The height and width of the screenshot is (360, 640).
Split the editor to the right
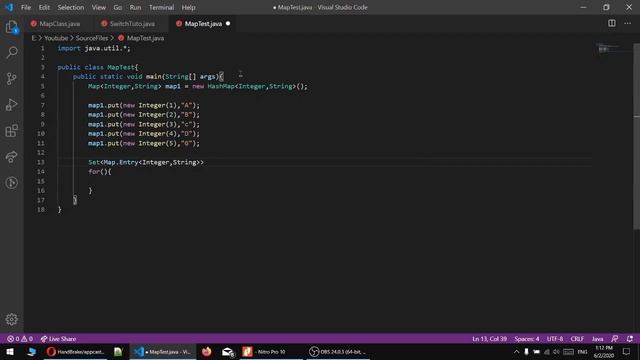[x=611, y=23]
